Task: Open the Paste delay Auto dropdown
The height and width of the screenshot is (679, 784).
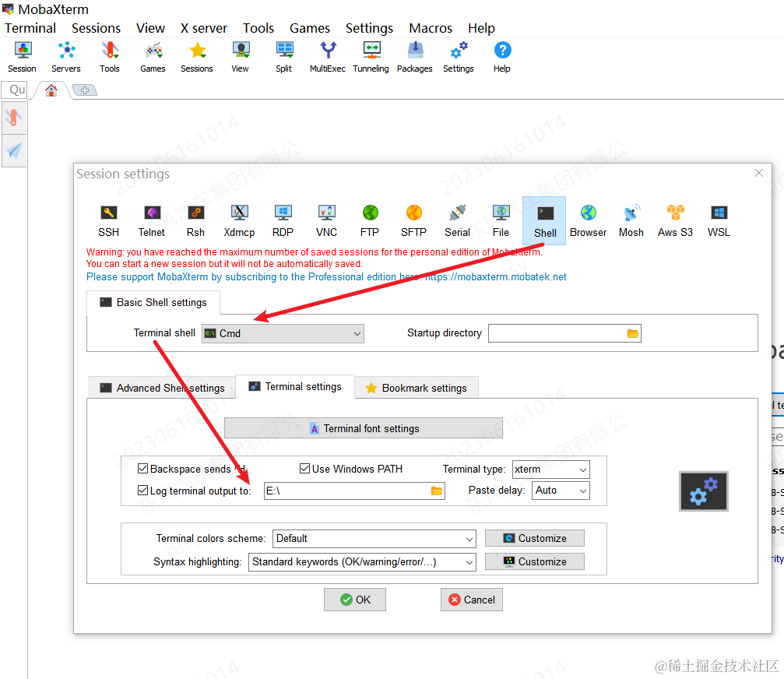Action: (x=561, y=491)
